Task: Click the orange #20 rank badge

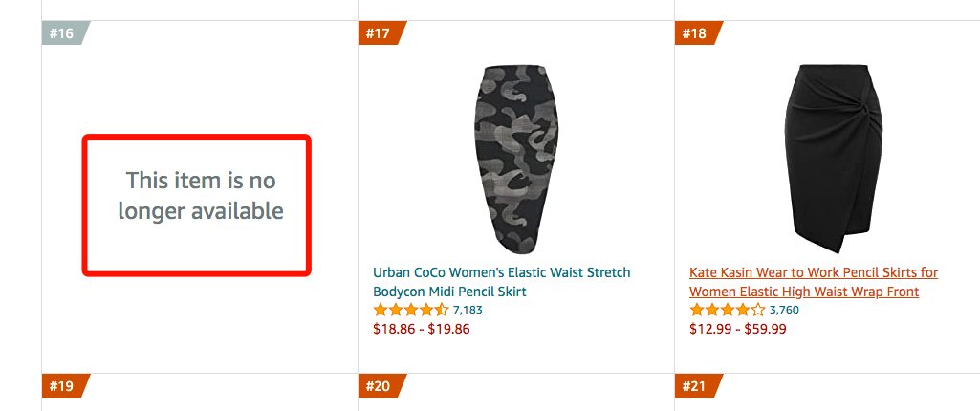Action: point(379,386)
